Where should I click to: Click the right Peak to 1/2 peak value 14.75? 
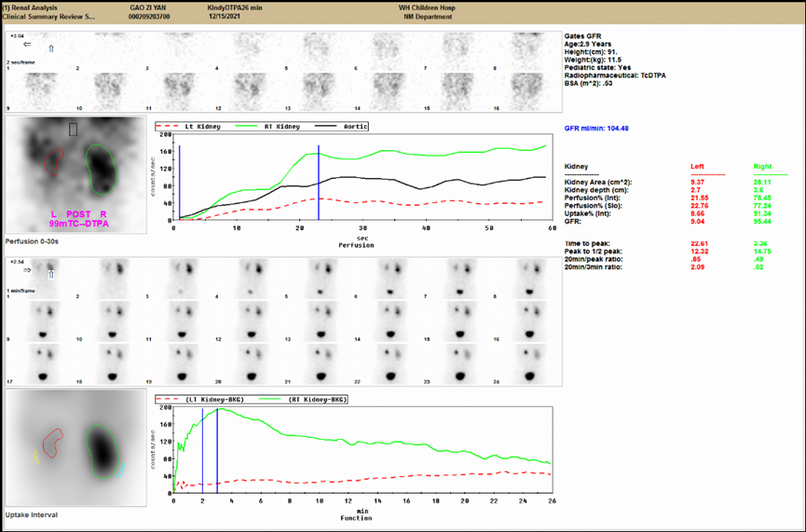tap(762, 252)
